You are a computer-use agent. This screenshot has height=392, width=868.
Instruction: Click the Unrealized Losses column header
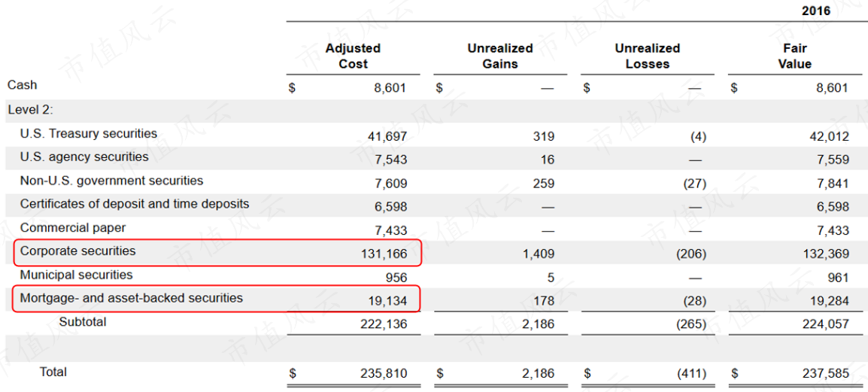tap(647, 56)
